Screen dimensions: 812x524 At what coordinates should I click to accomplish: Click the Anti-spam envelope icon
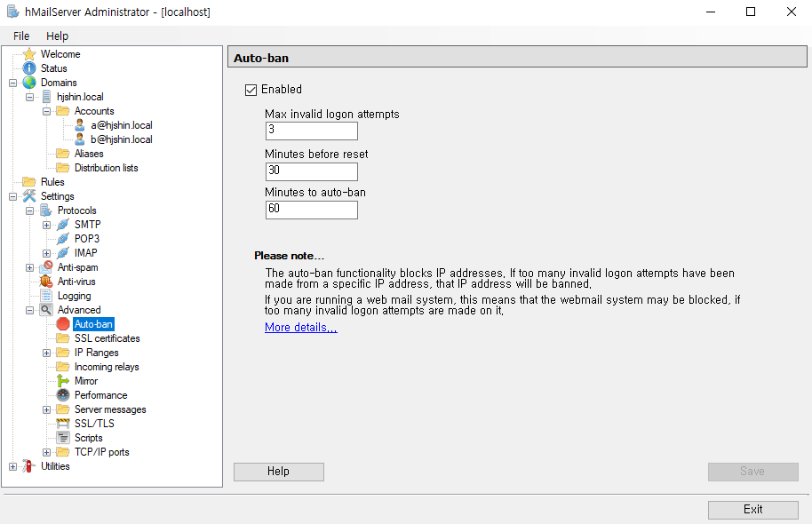click(46, 267)
